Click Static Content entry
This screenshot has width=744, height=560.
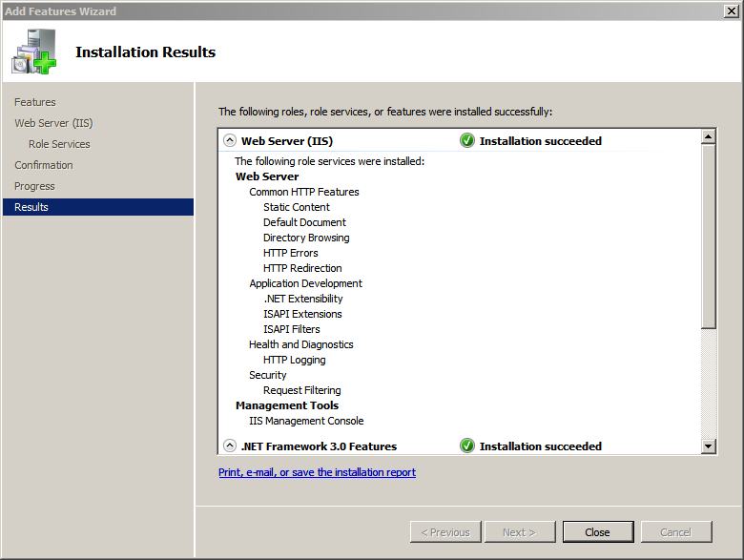[297, 207]
